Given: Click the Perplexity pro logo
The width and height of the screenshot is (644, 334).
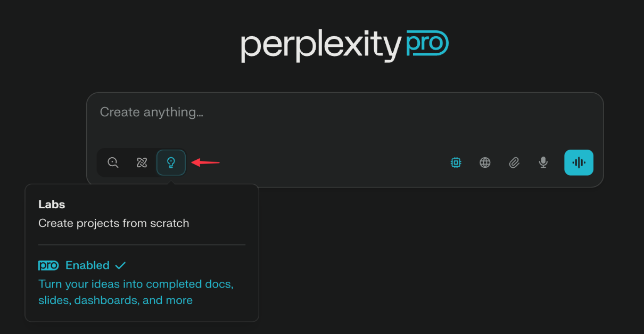Looking at the screenshot, I should click(x=344, y=45).
